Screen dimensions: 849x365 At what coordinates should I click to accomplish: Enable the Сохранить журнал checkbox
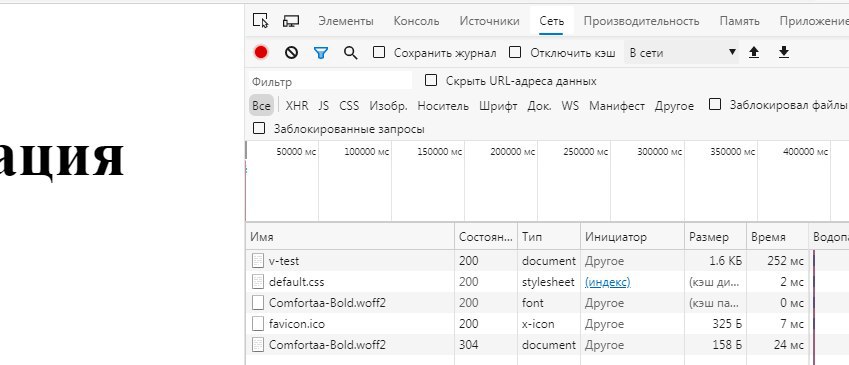[x=379, y=53]
